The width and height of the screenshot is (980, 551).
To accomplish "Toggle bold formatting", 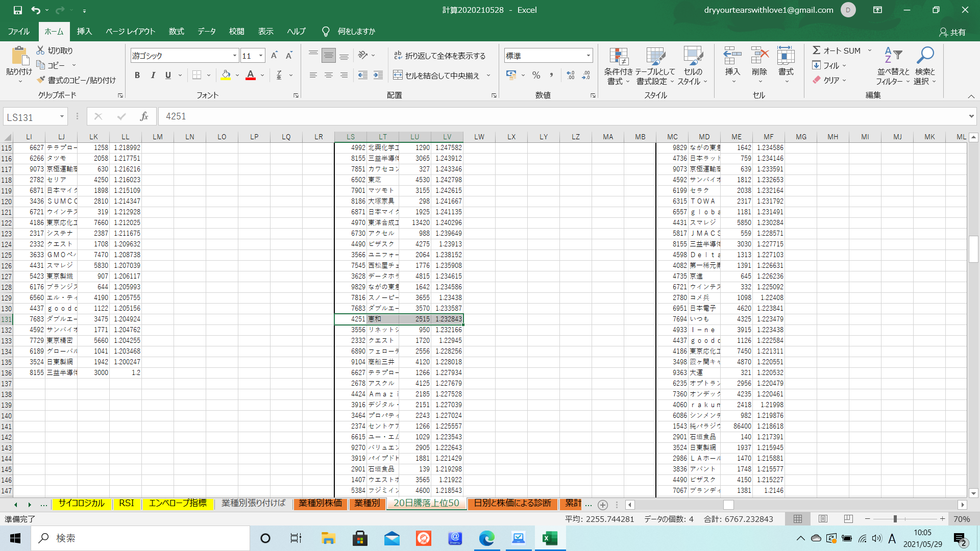I will click(137, 76).
